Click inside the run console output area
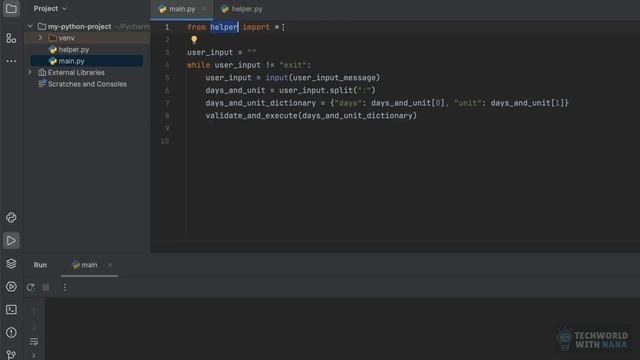The width and height of the screenshot is (640, 360). 342,329
